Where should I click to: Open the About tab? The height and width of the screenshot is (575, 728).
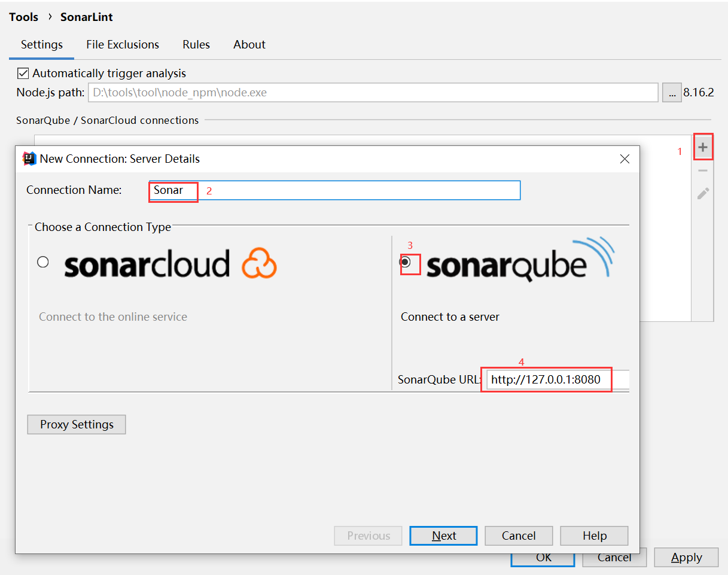click(249, 45)
